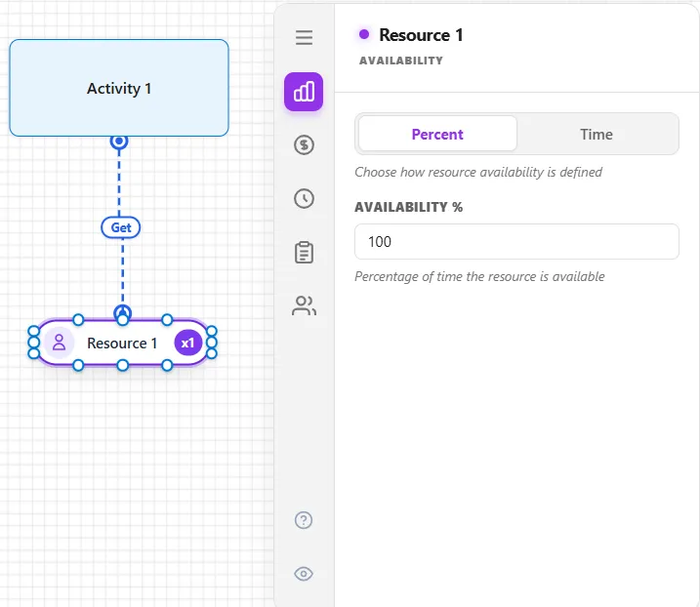Click the connection port below Activity 1

[119, 142]
